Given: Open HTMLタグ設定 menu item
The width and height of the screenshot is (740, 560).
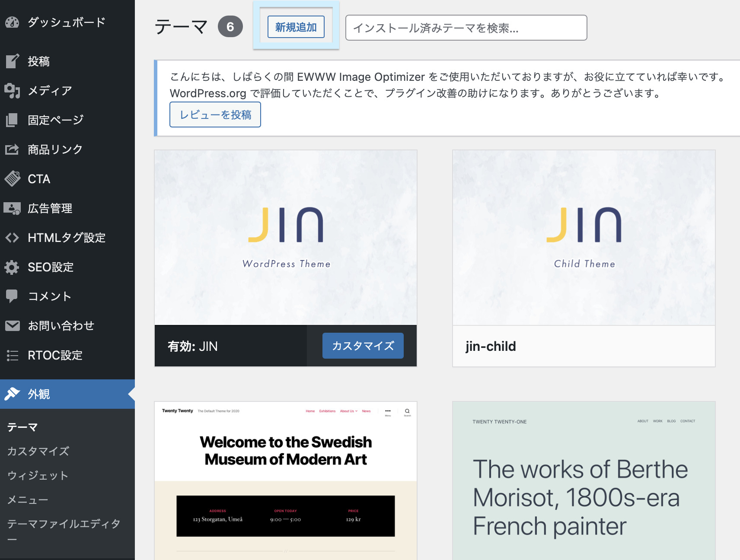Looking at the screenshot, I should [67, 238].
